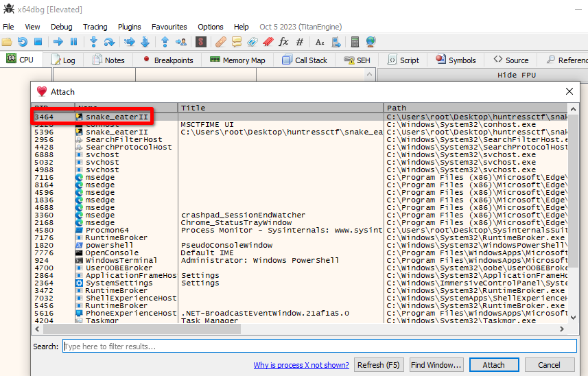Click the Find strings Az icon

click(x=320, y=42)
